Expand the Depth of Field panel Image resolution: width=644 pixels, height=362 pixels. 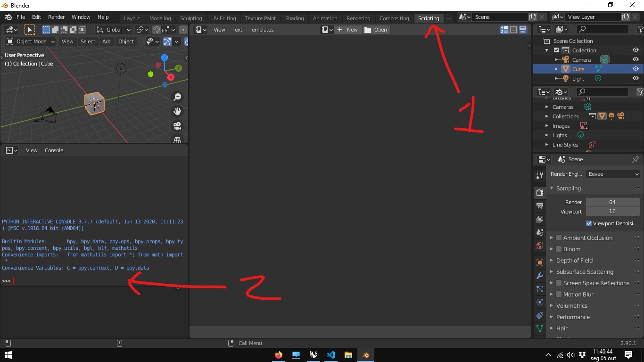click(574, 260)
